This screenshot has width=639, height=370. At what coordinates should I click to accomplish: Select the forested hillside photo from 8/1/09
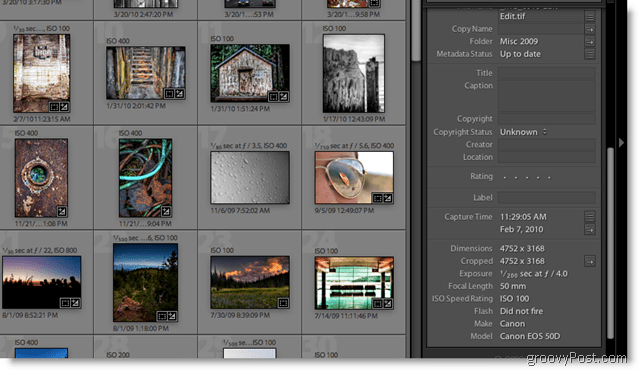click(x=145, y=282)
